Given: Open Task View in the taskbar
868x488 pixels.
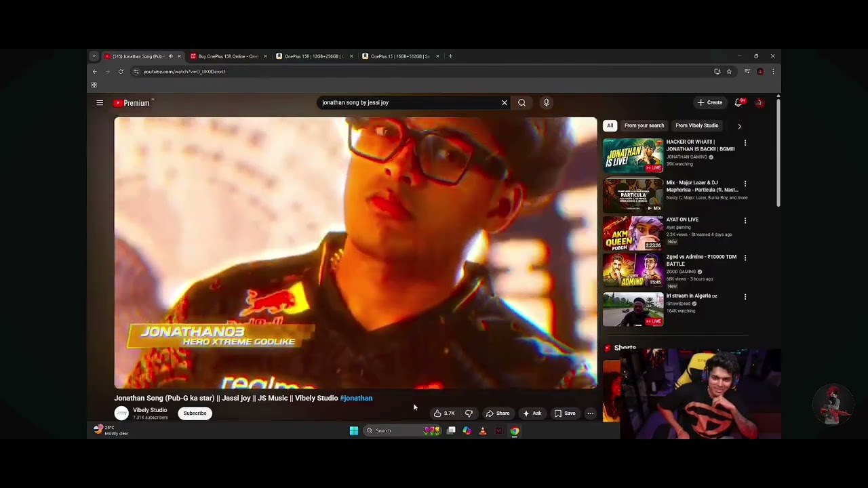Looking at the screenshot, I should (451, 431).
